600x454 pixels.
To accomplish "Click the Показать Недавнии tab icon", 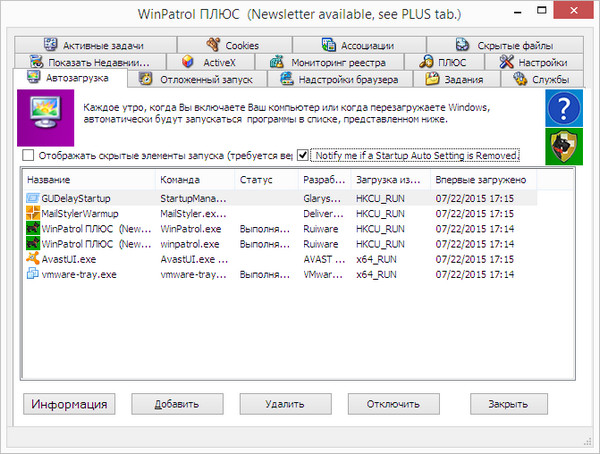I will coord(36,62).
